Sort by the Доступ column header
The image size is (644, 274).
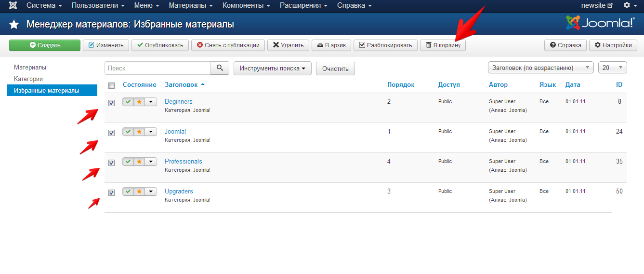coord(449,85)
